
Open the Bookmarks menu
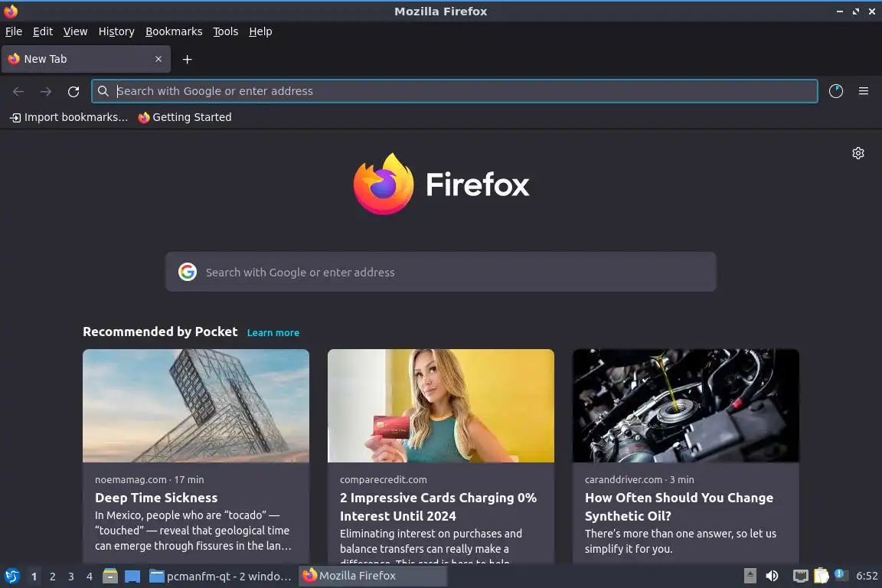tap(174, 31)
